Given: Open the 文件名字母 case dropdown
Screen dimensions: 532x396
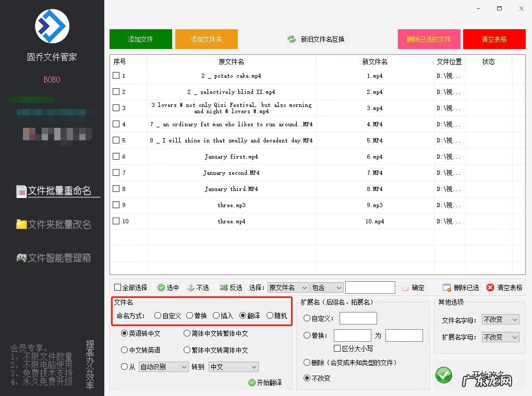Looking at the screenshot, I should click(x=500, y=320).
